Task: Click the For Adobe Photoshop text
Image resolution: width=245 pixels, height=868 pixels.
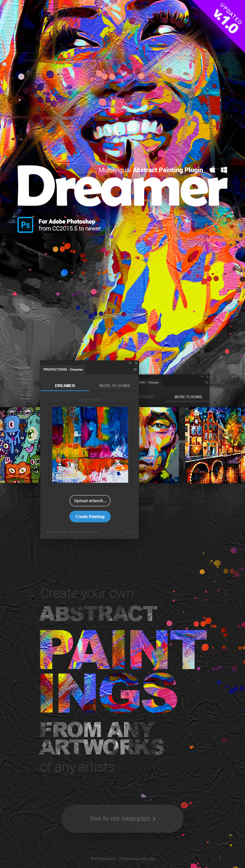Action: (67, 221)
